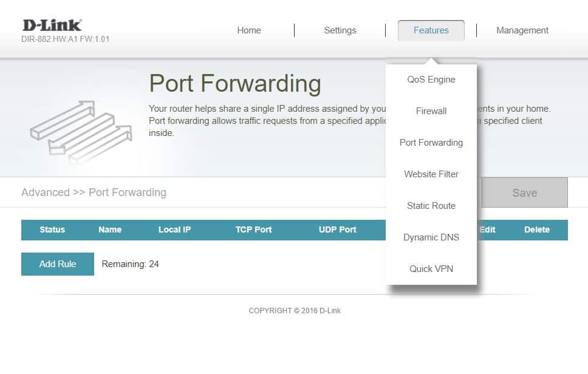Open the Settings menu tab

pyautogui.click(x=340, y=30)
